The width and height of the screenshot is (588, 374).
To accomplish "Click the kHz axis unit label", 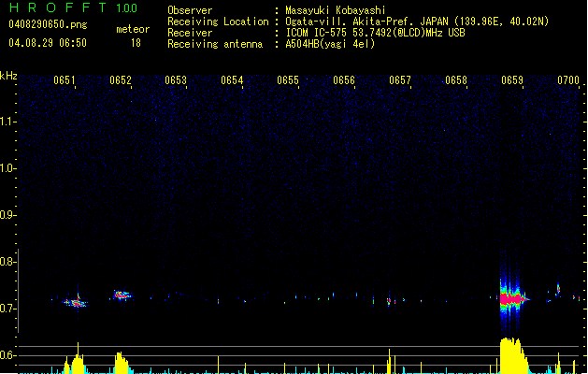I will pos(8,76).
